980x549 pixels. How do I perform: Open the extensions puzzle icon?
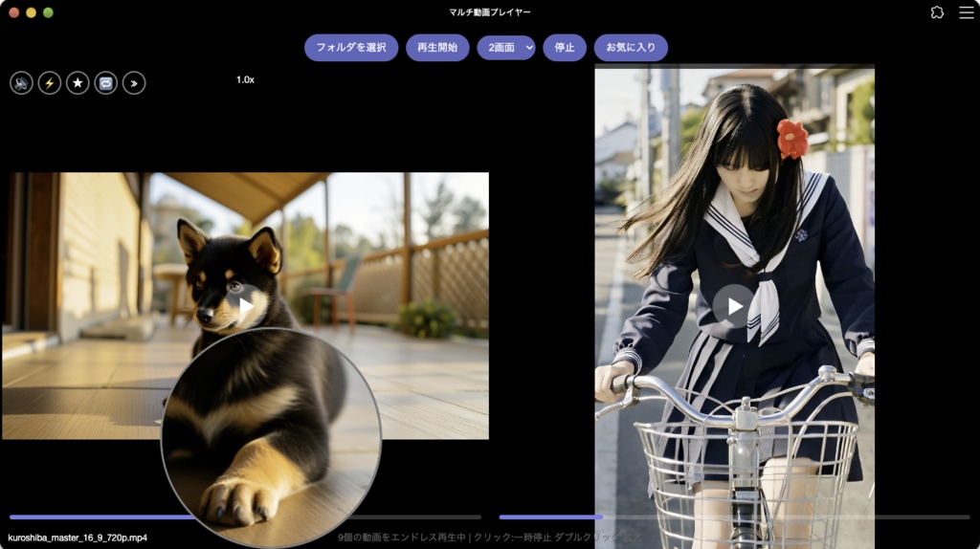coord(937,12)
